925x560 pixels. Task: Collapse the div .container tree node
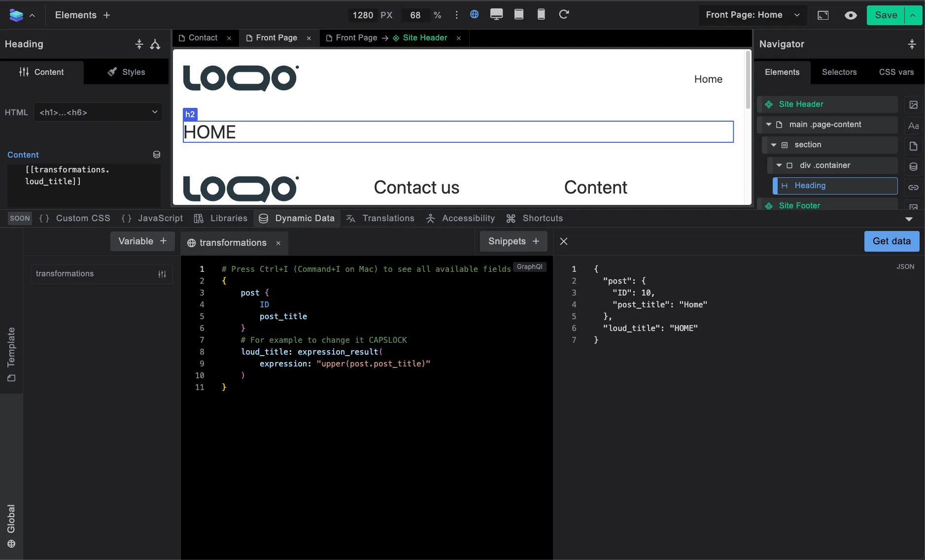779,165
